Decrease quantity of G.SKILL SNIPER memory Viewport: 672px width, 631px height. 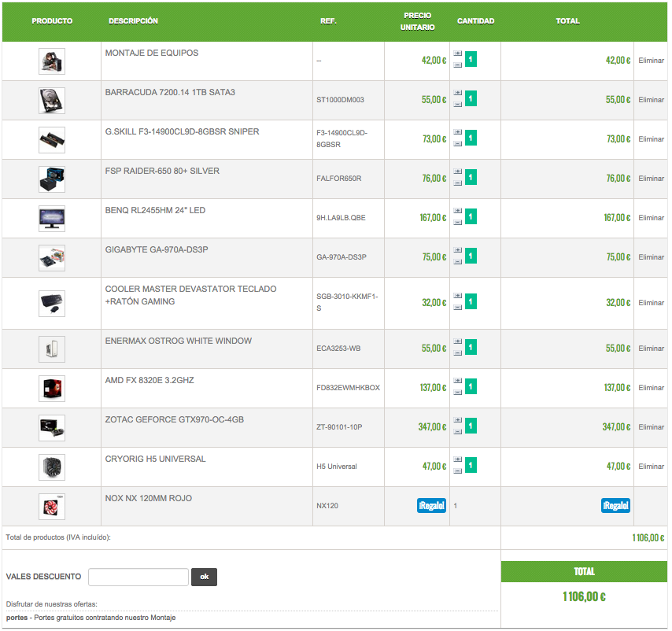click(x=458, y=144)
